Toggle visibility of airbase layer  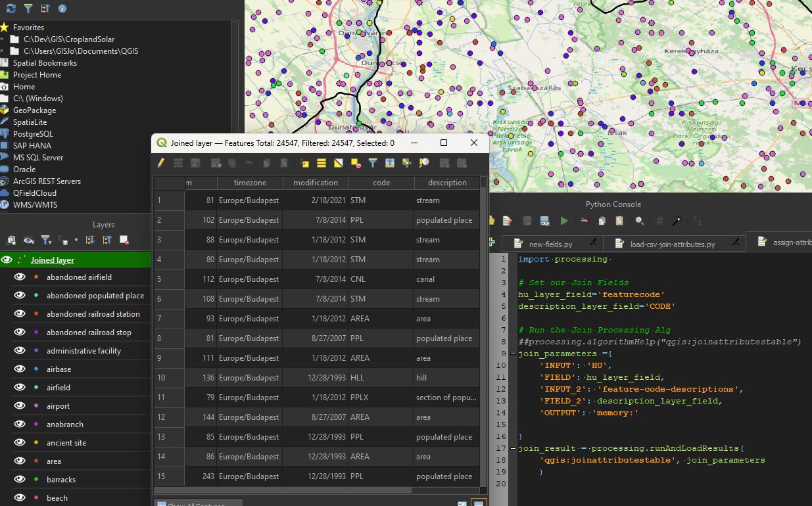tap(20, 369)
